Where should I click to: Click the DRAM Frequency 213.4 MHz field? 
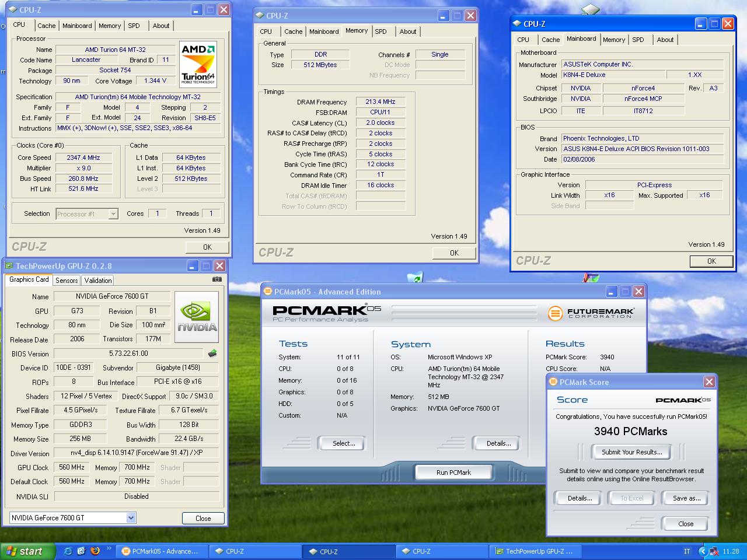381,101
